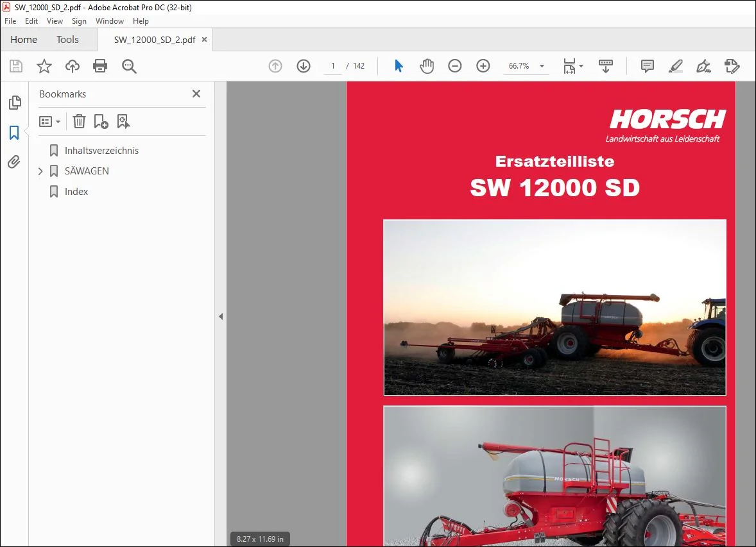Collapse the navigation pane arrow
756x547 pixels.
[221, 317]
